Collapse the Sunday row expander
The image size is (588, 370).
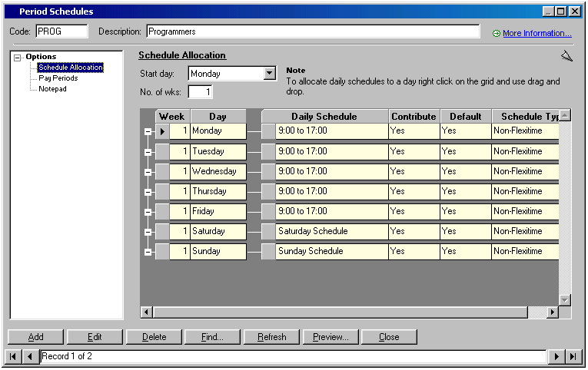point(148,252)
